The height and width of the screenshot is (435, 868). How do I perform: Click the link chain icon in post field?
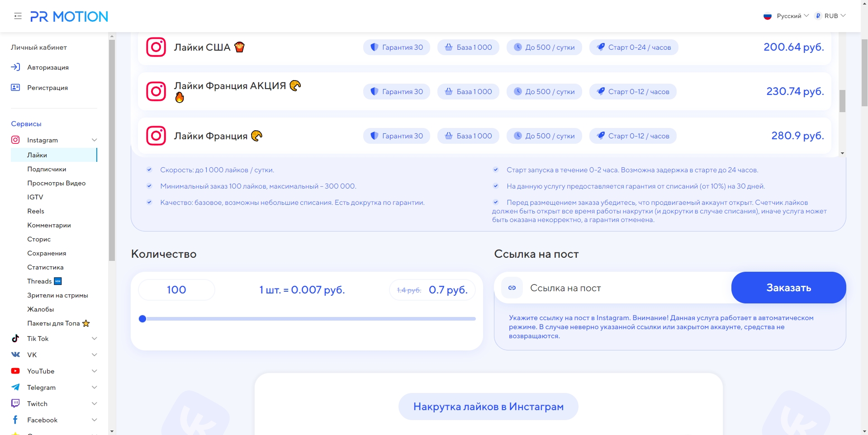tap(512, 288)
